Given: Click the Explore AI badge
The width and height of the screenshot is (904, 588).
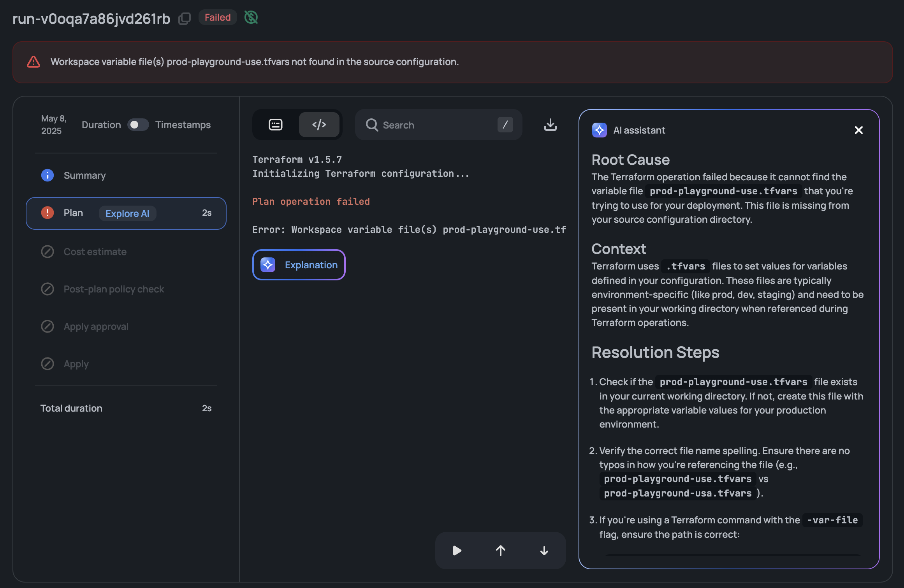Looking at the screenshot, I should pyautogui.click(x=127, y=213).
